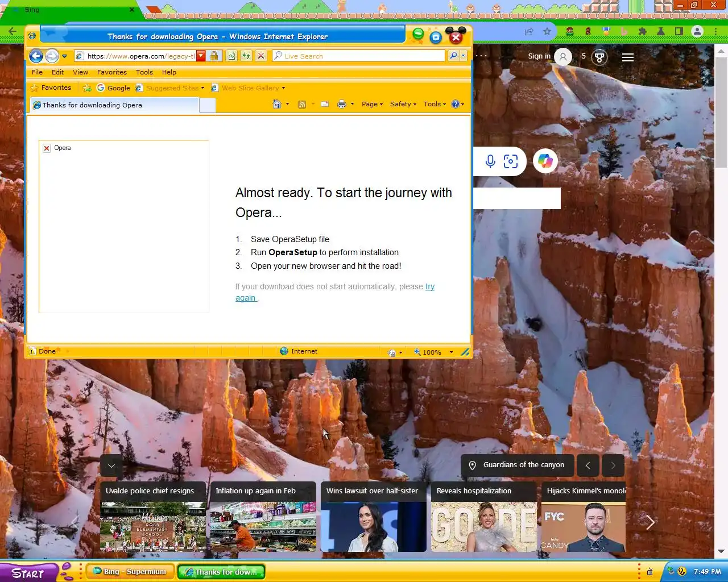Click the RSS feeds icon in IE
The image size is (728, 582).
point(302,104)
